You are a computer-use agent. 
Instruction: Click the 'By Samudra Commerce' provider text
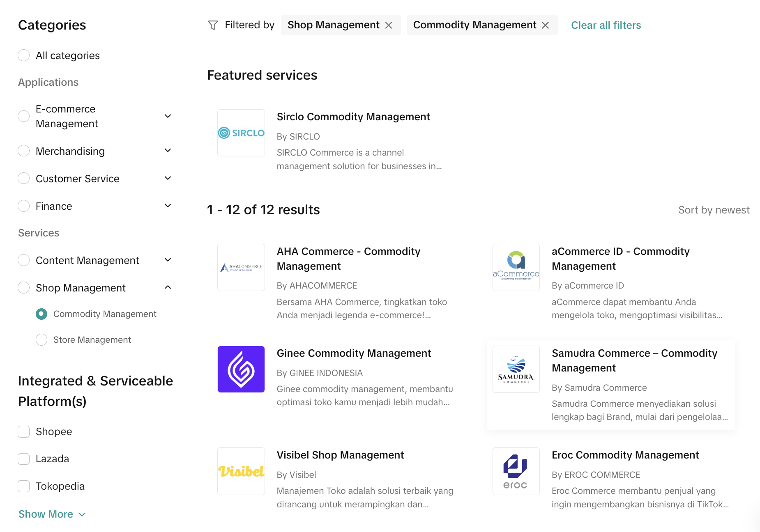coord(599,388)
